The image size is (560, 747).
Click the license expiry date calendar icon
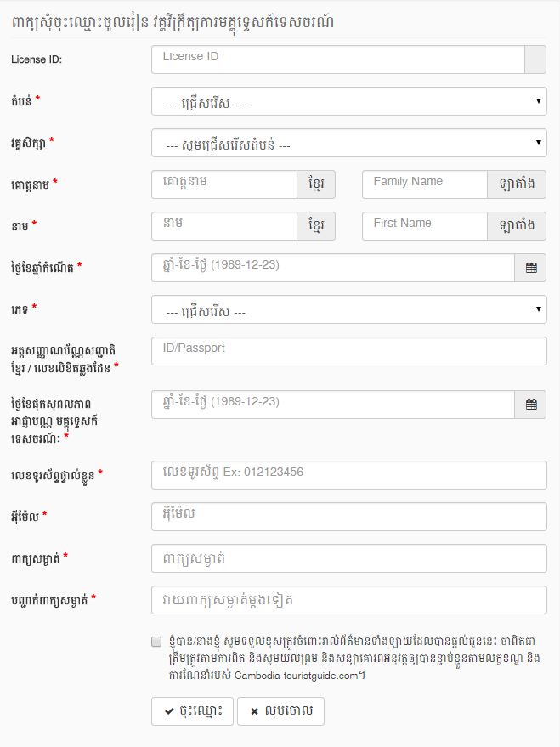[x=531, y=405]
